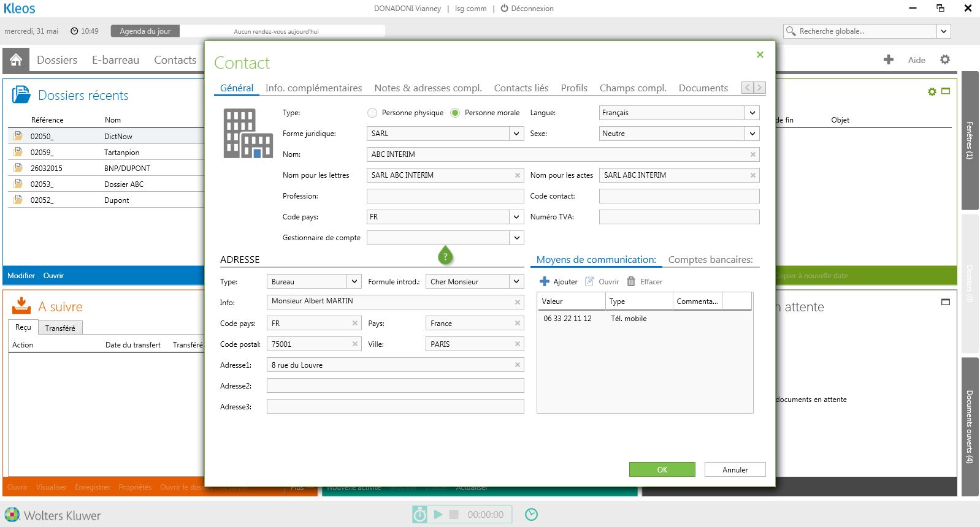The image size is (980, 527).
Task: Click the green OK button
Action: click(662, 469)
